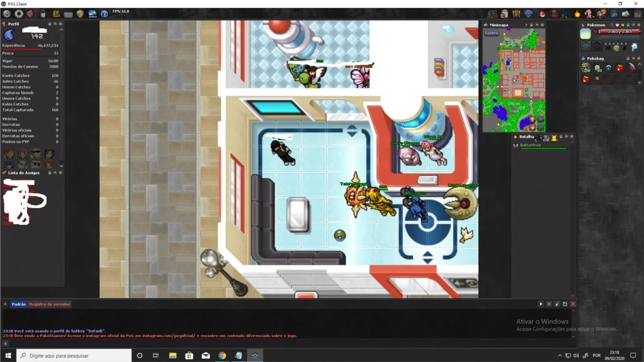Open Google Chrome from the taskbar
The image size is (644, 362).
(222, 355)
